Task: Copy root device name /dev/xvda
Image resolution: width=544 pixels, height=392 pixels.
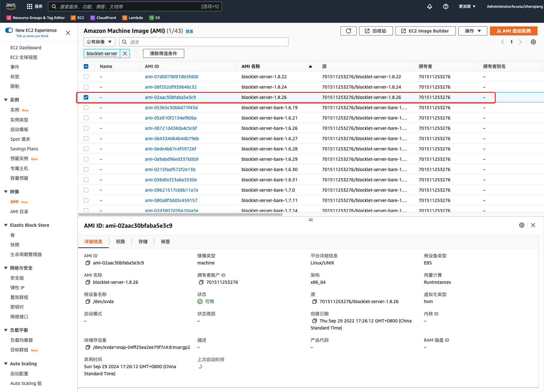Action: (x=88, y=301)
